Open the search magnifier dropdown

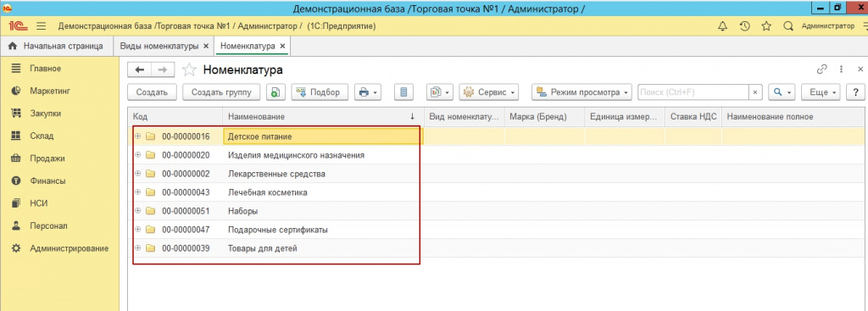(x=782, y=92)
